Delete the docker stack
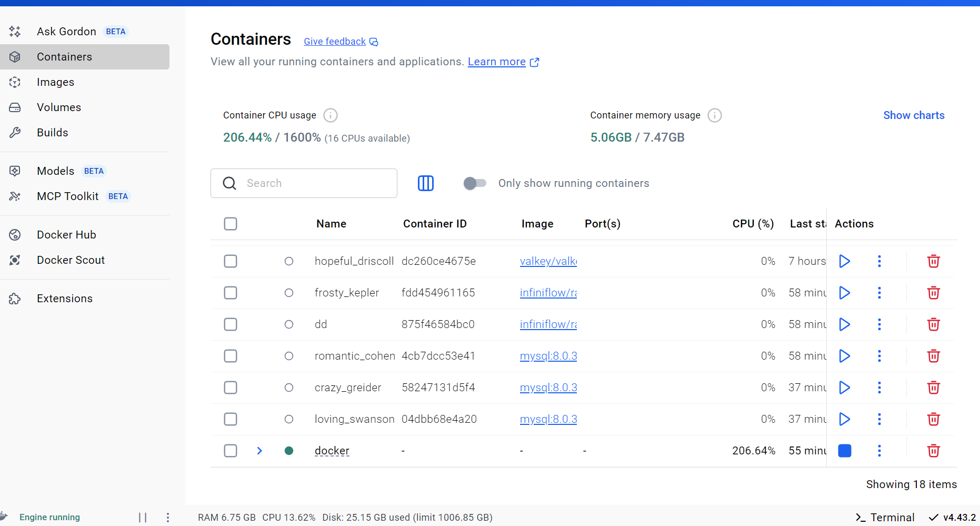The height and width of the screenshot is (526, 980). tap(933, 451)
